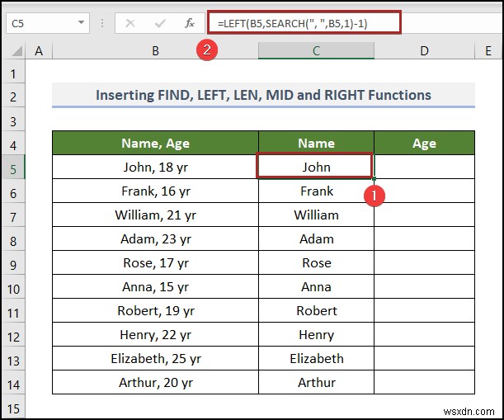Image resolution: width=504 pixels, height=420 pixels.
Task: Select Name cell containing 'John'
Action: [316, 167]
